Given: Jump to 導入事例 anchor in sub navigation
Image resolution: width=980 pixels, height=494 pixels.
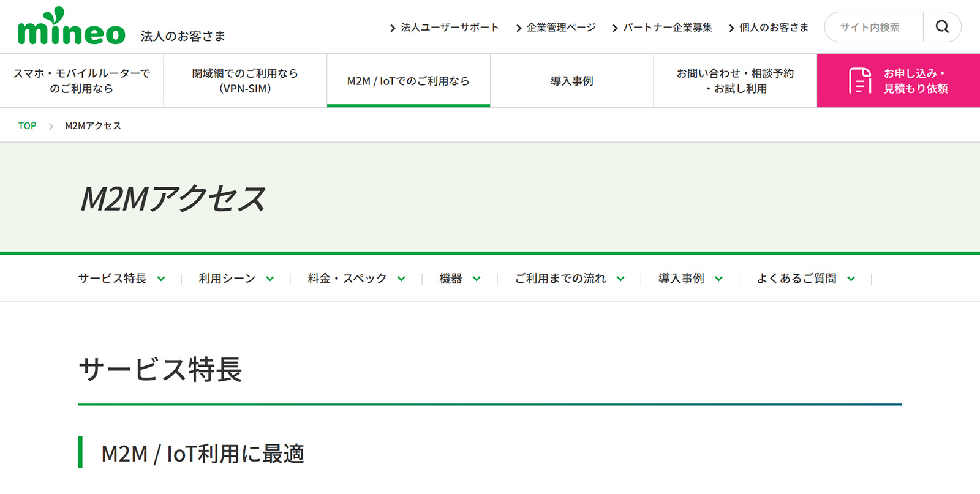Looking at the screenshot, I should (681, 279).
